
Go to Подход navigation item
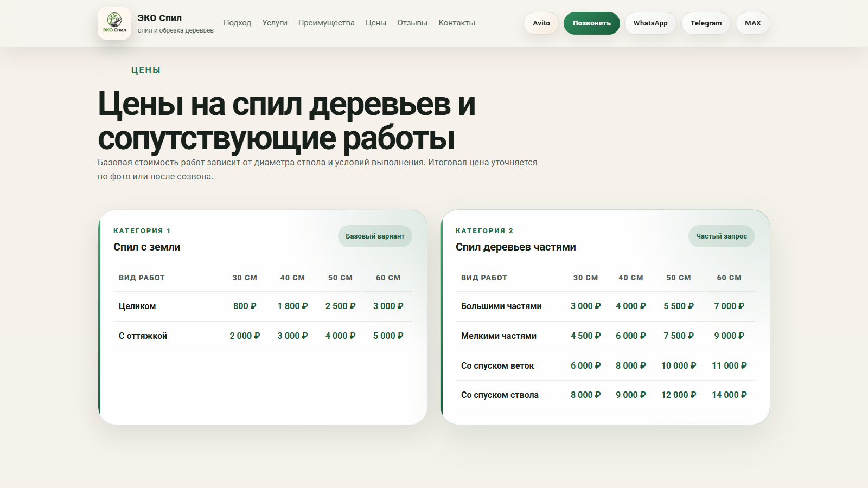point(237,23)
